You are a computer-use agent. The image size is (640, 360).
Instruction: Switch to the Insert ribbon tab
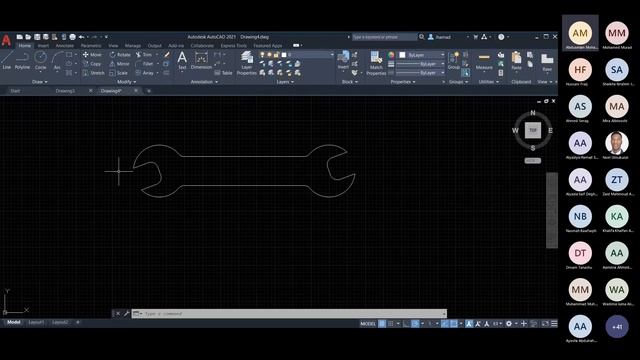(x=43, y=46)
